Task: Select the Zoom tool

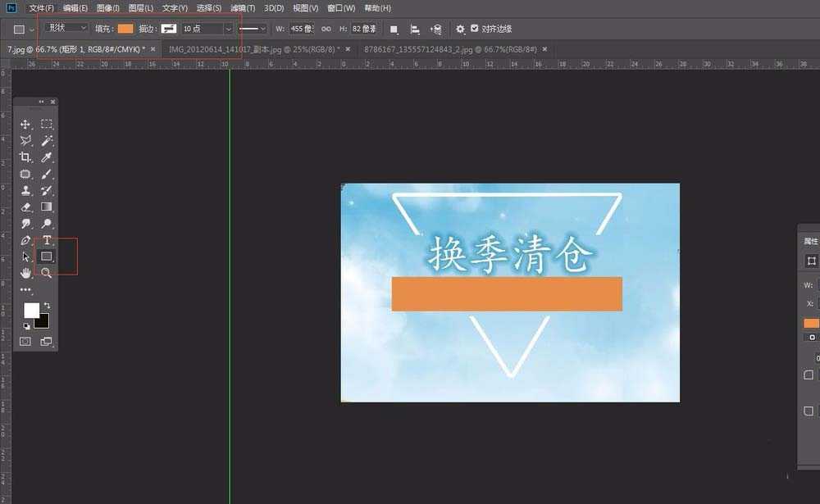Action: 47,273
